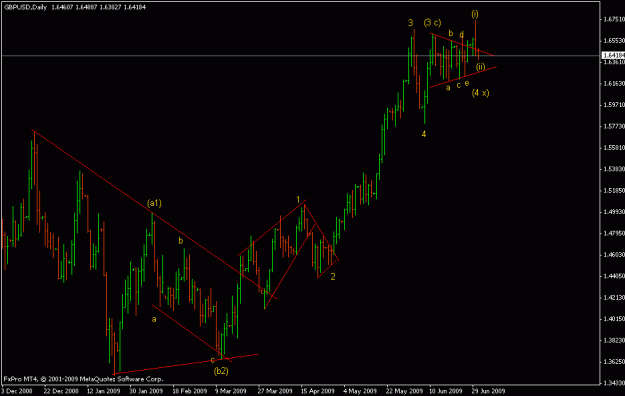Click the e label under the triangle
Image resolution: width=625 pixels, height=396 pixels.
pos(467,83)
